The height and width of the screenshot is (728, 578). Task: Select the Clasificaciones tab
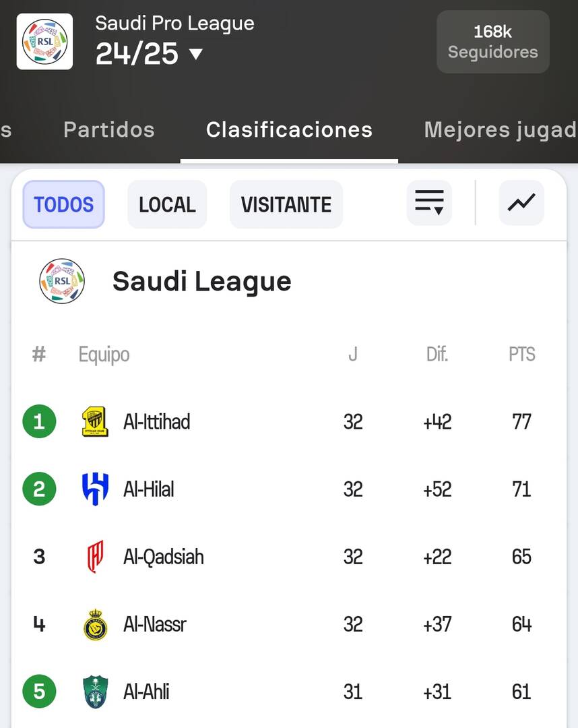[289, 129]
